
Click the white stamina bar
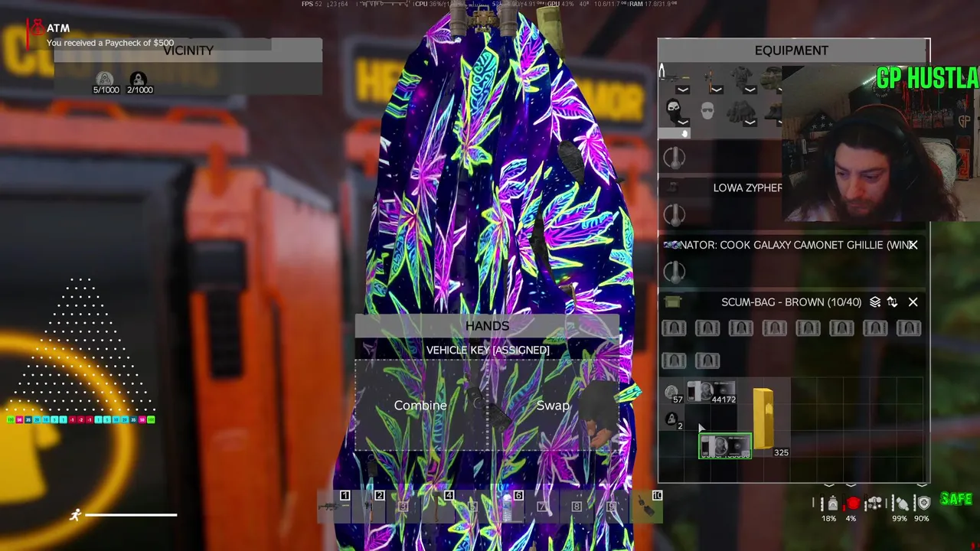(x=131, y=515)
